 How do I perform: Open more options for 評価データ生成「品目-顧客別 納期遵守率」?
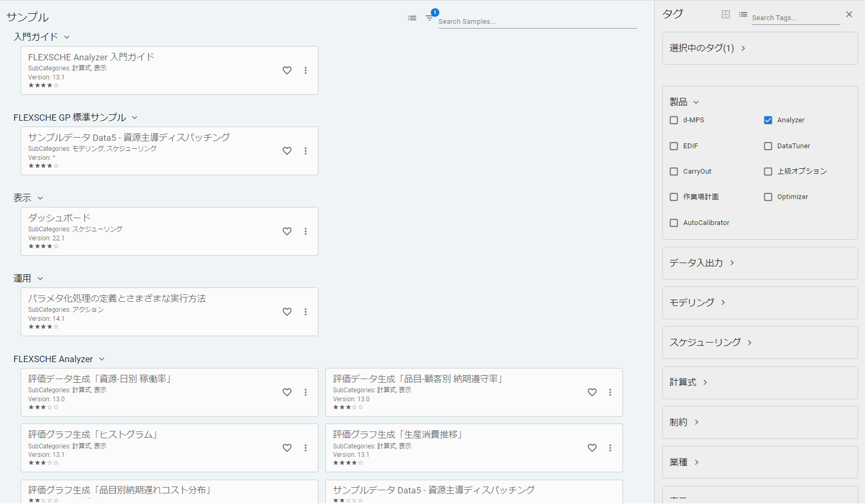(610, 392)
